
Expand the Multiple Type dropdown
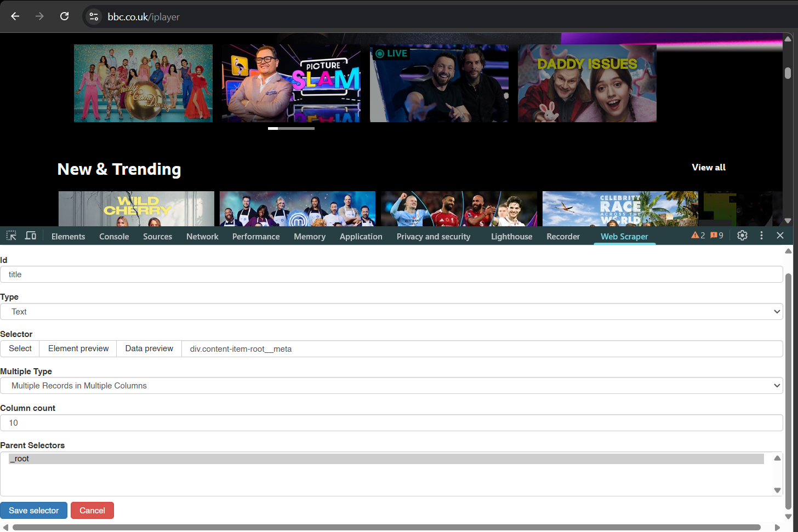391,386
